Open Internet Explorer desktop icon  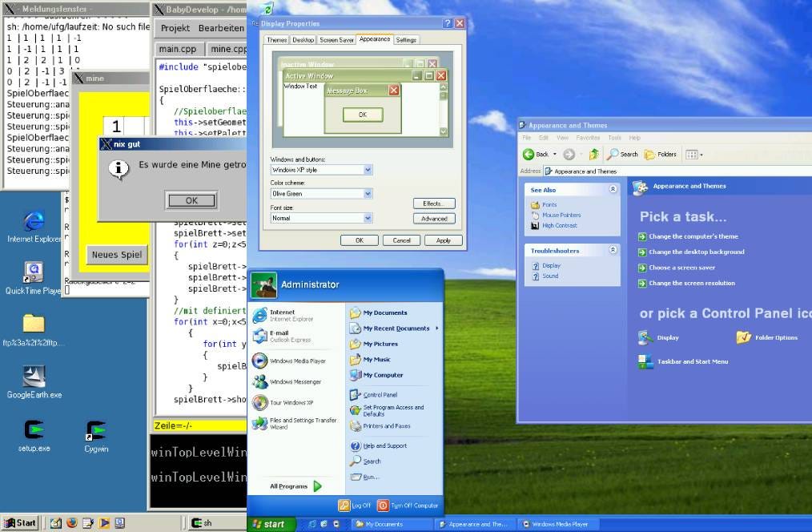[x=34, y=227]
